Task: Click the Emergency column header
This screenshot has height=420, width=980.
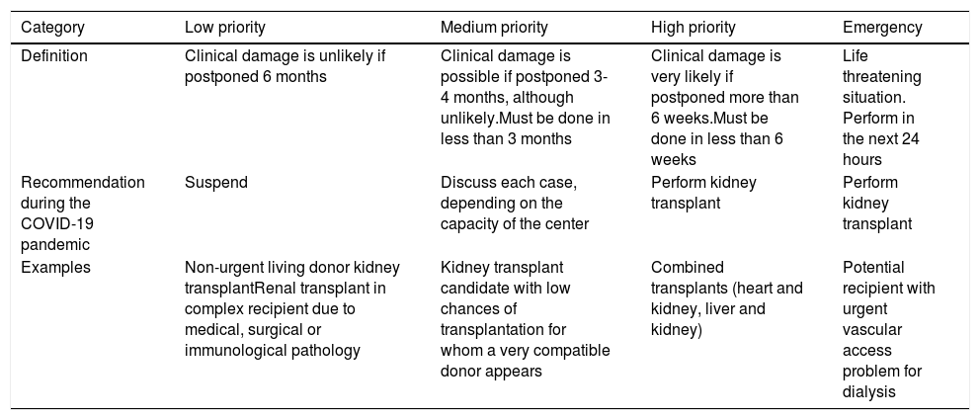Action: coord(882,25)
